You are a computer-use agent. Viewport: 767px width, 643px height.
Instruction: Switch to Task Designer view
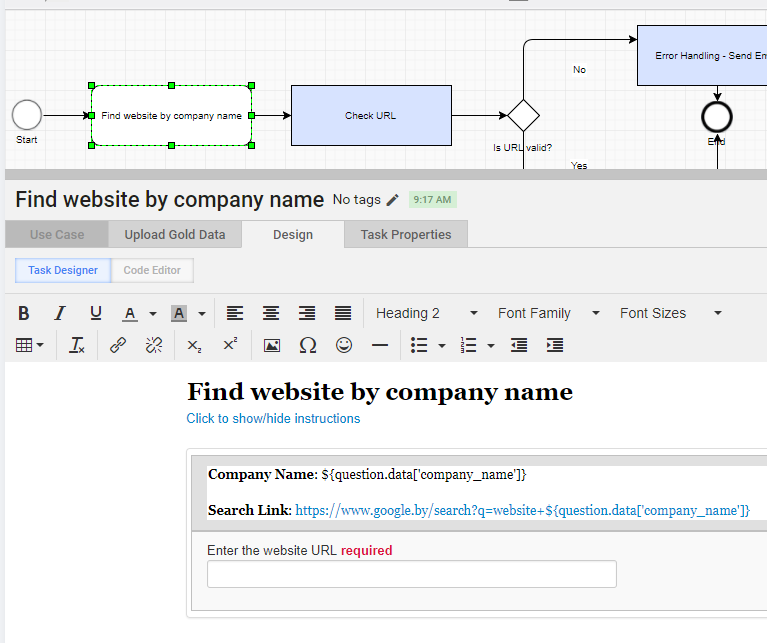[63, 270]
